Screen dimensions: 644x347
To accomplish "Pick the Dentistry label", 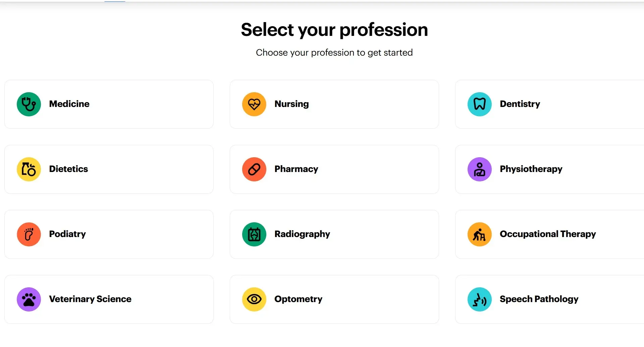I will (x=520, y=104).
